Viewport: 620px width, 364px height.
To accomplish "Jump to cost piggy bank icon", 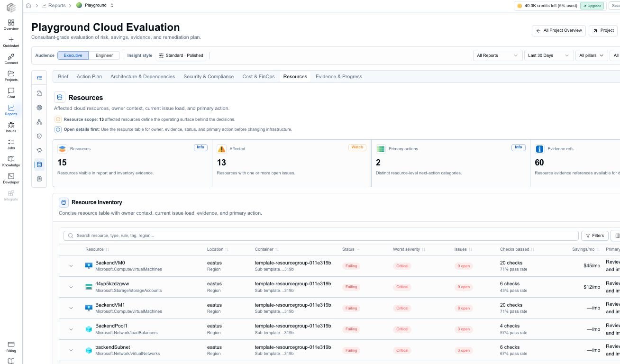I will pyautogui.click(x=39, y=150).
